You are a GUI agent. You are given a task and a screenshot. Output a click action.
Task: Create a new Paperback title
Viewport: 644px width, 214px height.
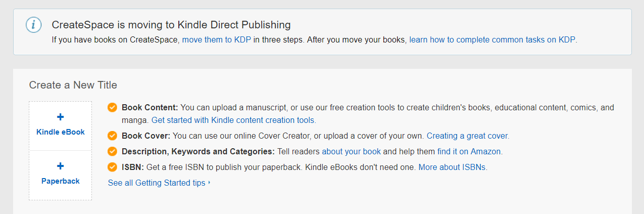(61, 175)
